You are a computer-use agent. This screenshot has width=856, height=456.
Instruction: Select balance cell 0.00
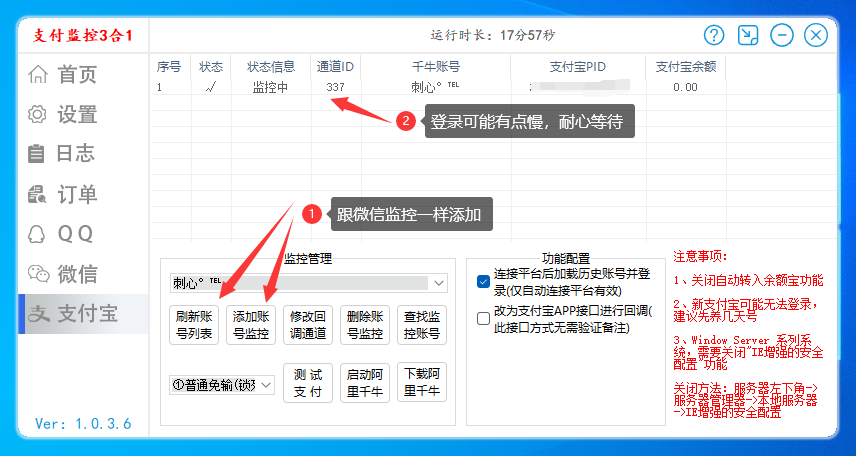[x=685, y=87]
